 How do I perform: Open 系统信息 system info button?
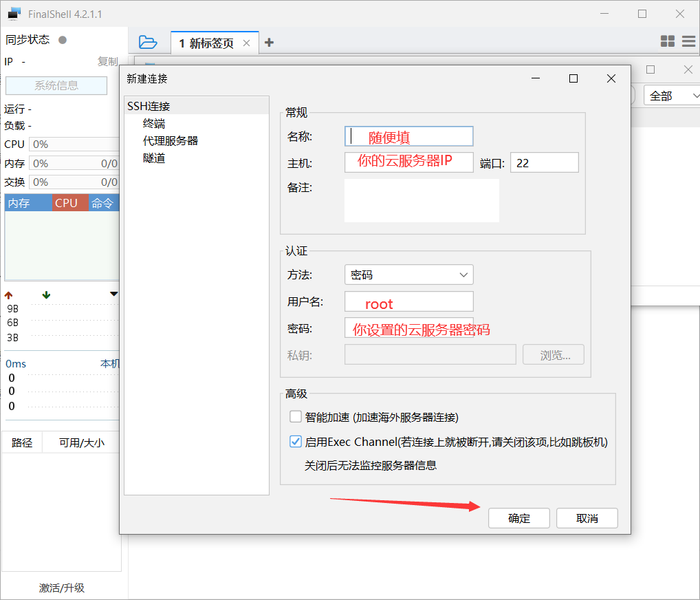coord(56,85)
